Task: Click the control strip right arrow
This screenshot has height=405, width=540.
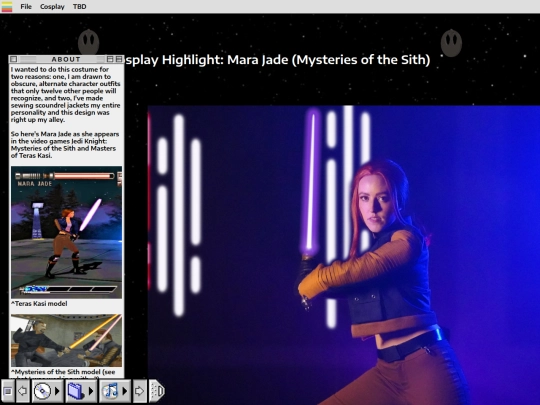Action: (x=139, y=391)
